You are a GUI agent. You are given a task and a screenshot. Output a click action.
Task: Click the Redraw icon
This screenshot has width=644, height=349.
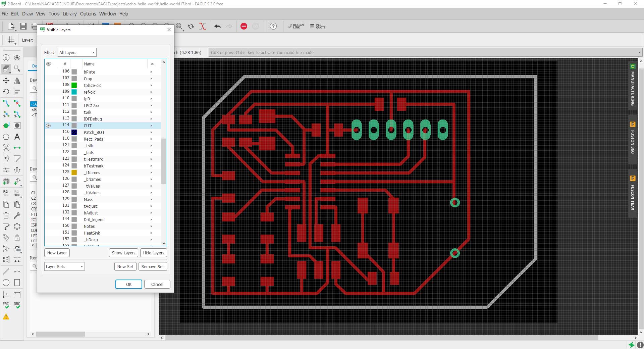191,26
